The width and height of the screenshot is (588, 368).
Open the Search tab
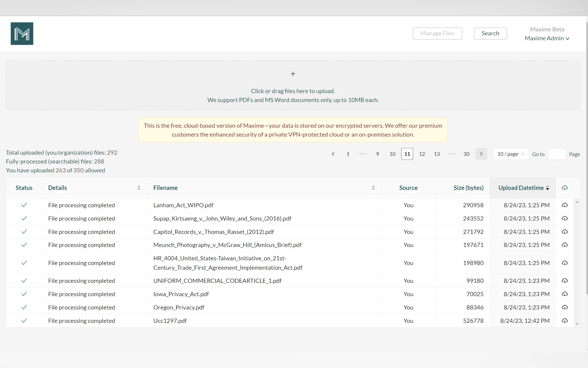490,33
